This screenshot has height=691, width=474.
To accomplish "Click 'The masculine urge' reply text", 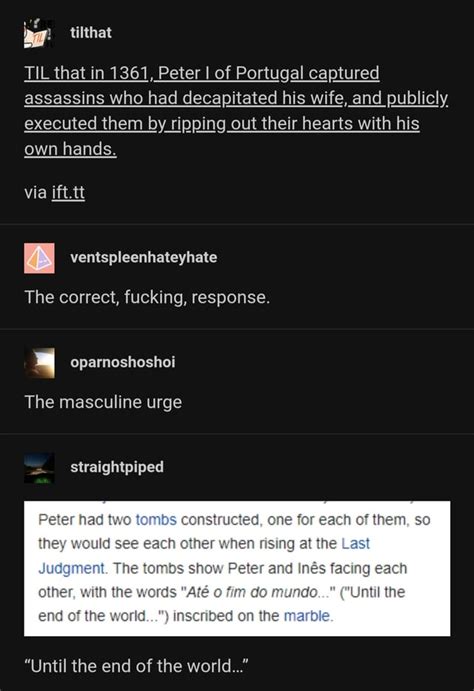I will 103,402.
